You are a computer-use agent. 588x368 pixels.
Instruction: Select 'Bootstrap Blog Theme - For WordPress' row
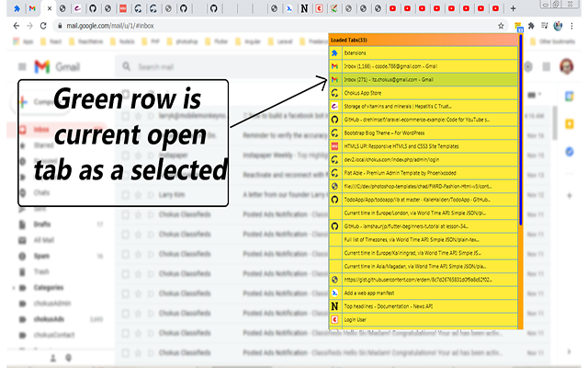424,132
